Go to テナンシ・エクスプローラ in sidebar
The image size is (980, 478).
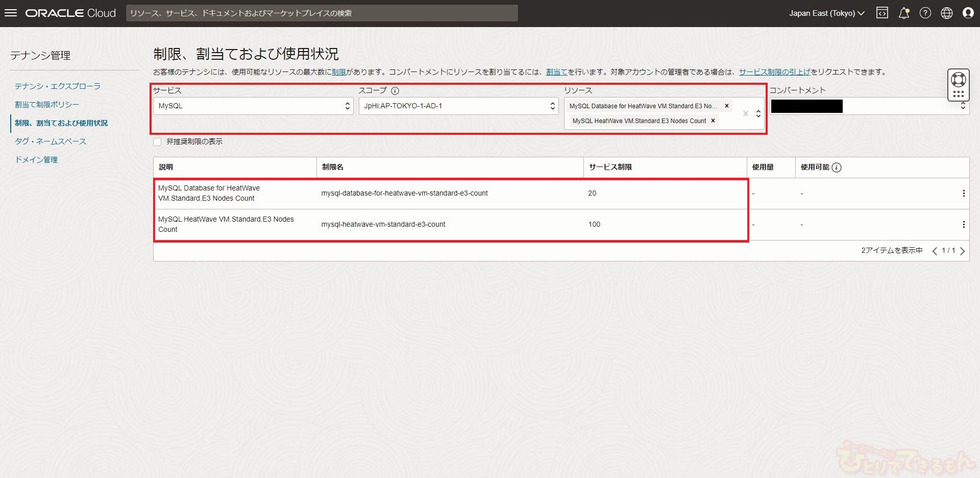point(58,86)
